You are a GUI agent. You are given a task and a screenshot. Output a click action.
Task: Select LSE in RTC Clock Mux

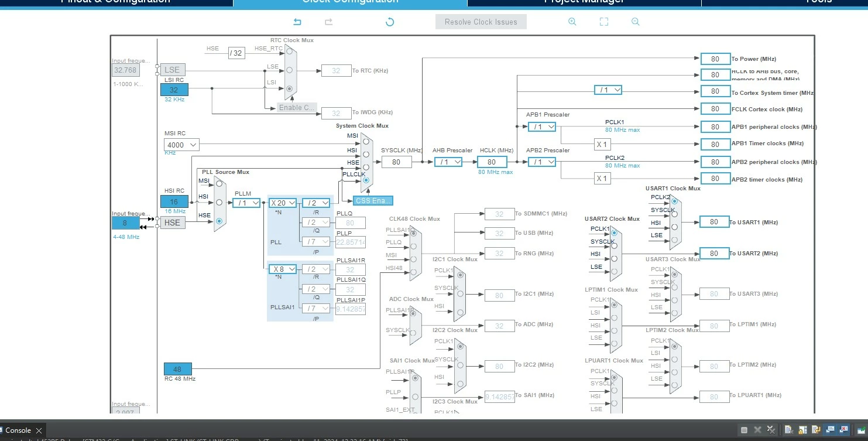[289, 70]
